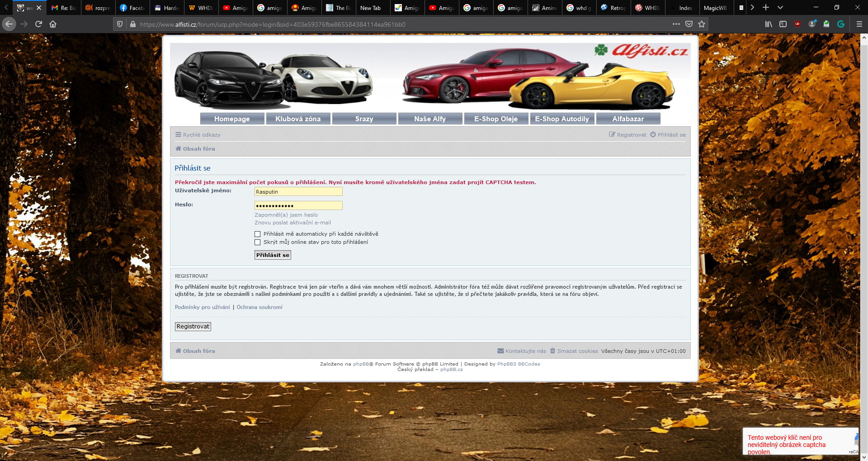Toggle the sidebar view icon
Screen dimensions: 868x461
[783, 24]
